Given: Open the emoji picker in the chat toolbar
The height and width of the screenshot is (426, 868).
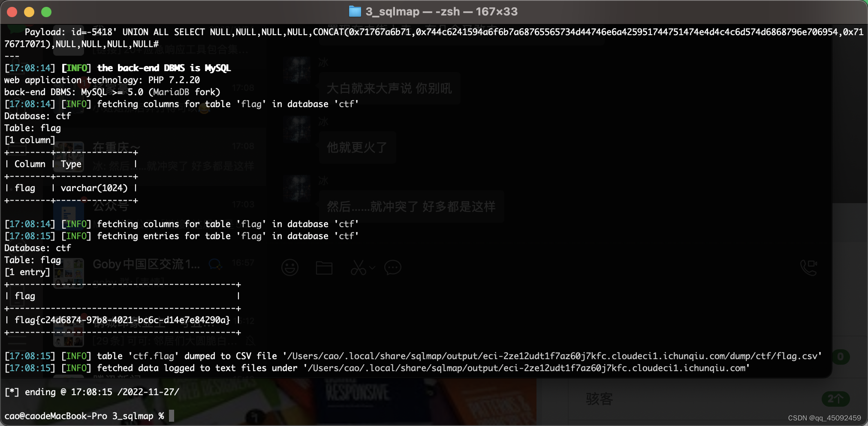Looking at the screenshot, I should [x=290, y=267].
